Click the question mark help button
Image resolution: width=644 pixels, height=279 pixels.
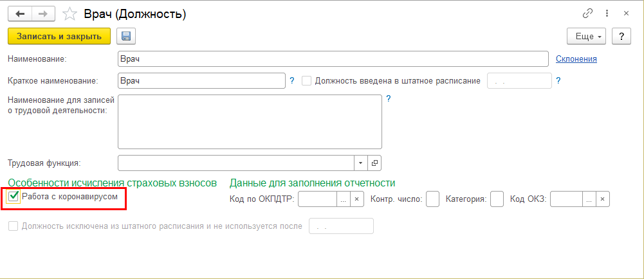[621, 37]
